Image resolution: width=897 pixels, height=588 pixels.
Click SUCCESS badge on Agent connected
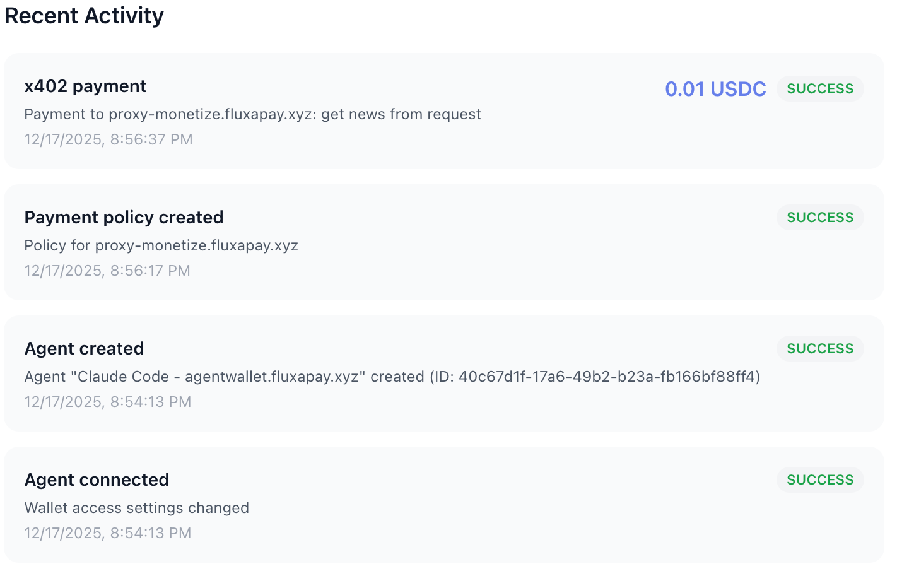[x=820, y=480]
